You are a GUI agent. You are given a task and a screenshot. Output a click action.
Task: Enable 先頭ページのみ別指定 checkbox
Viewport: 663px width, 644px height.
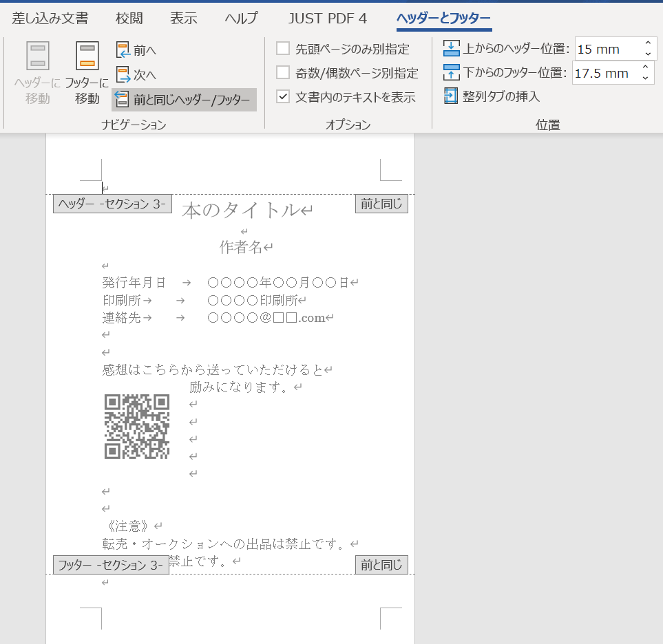[x=284, y=49]
